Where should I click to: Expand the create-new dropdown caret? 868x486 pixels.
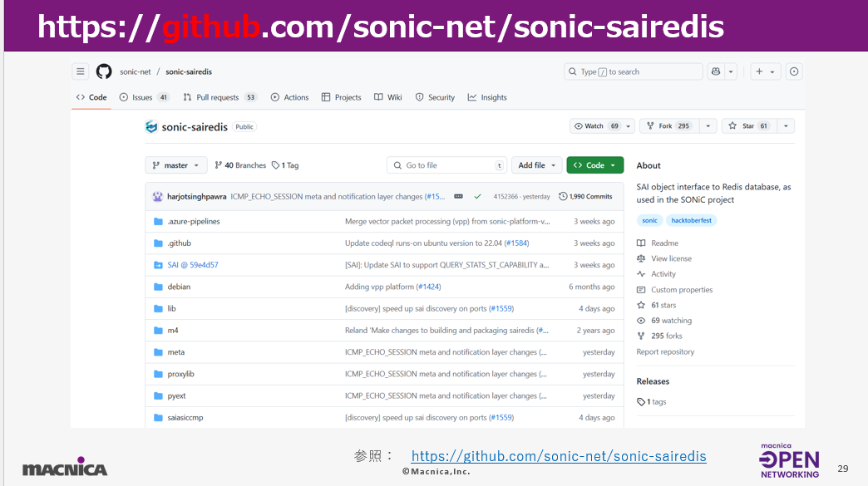[x=772, y=71]
